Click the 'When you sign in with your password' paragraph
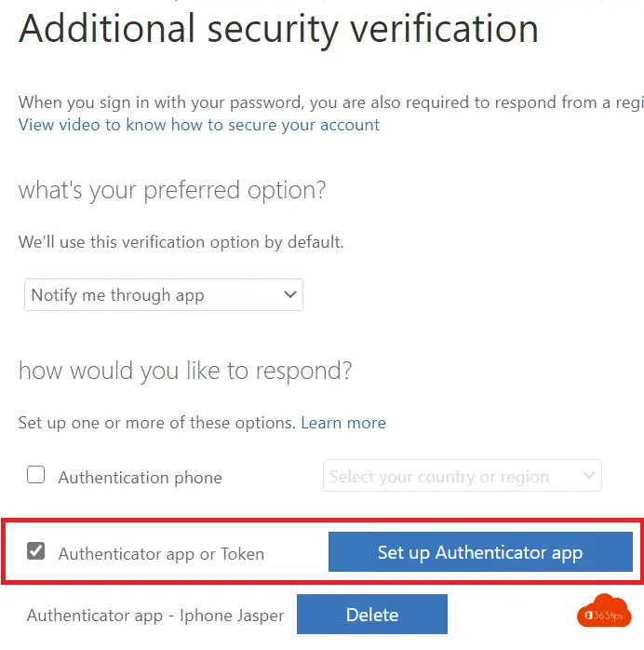 331,102
